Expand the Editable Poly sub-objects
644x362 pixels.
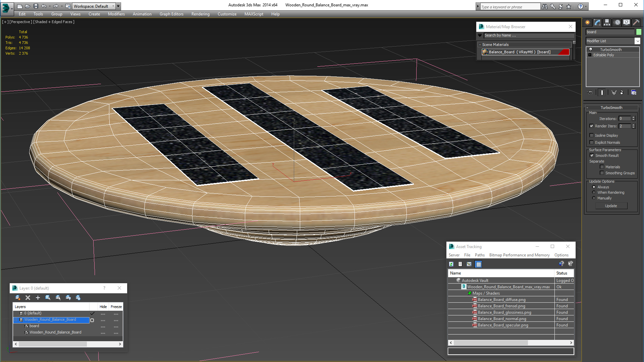pos(590,55)
